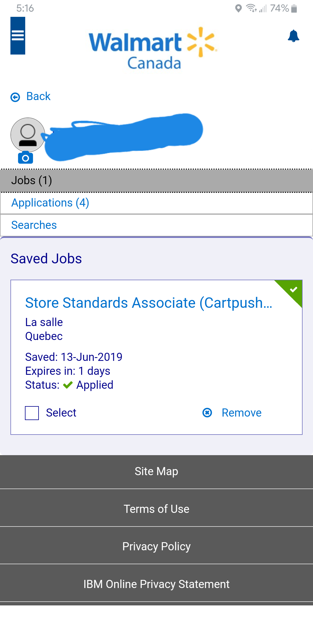Expand the Applications (4) section
The image size is (313, 644).
[x=156, y=203]
